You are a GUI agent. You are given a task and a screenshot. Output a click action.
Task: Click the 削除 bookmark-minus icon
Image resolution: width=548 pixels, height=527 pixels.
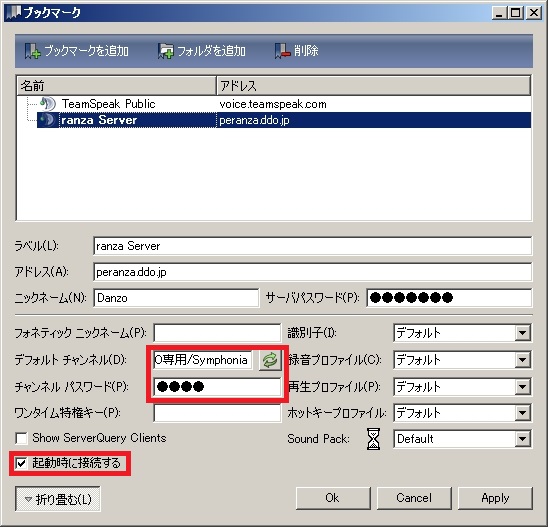(x=282, y=51)
